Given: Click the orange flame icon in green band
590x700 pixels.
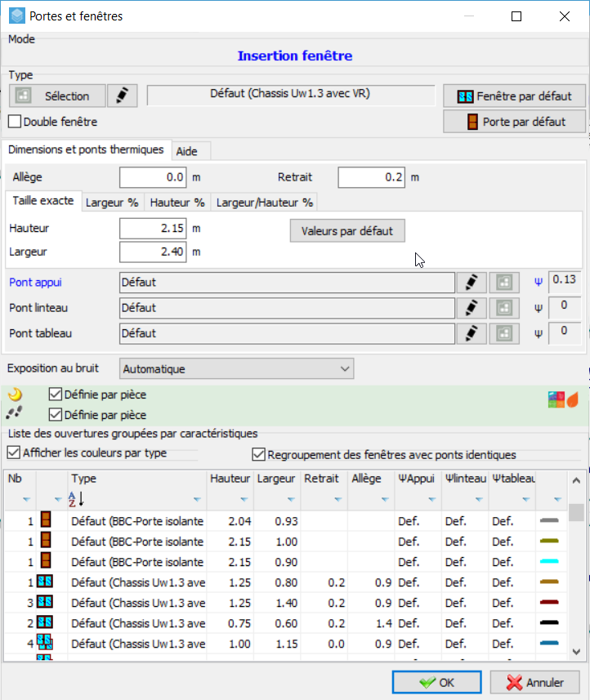Looking at the screenshot, I should coord(573,399).
